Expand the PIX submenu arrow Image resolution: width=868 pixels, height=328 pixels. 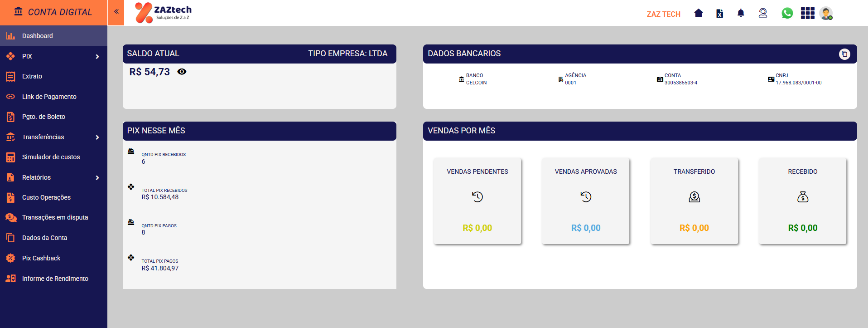tap(97, 57)
